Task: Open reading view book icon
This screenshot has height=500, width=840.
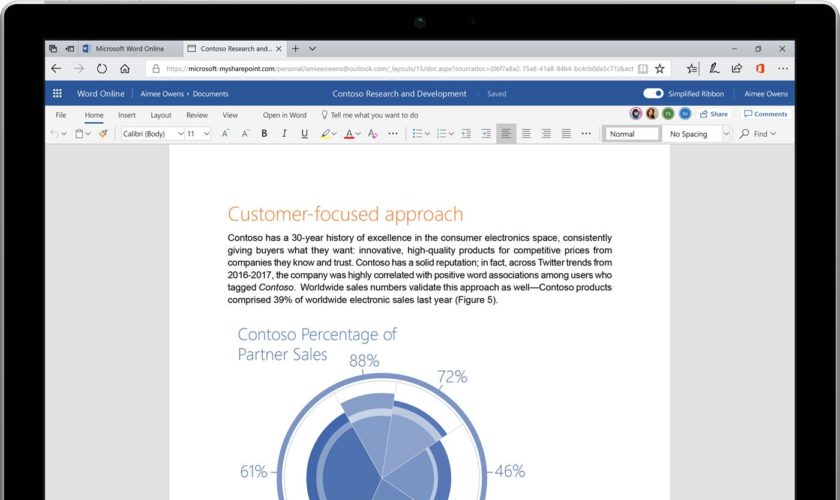Action: tap(643, 69)
